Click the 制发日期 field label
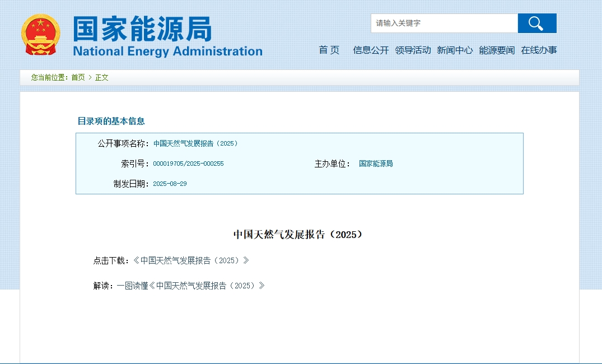The image size is (602, 364). coord(131,184)
